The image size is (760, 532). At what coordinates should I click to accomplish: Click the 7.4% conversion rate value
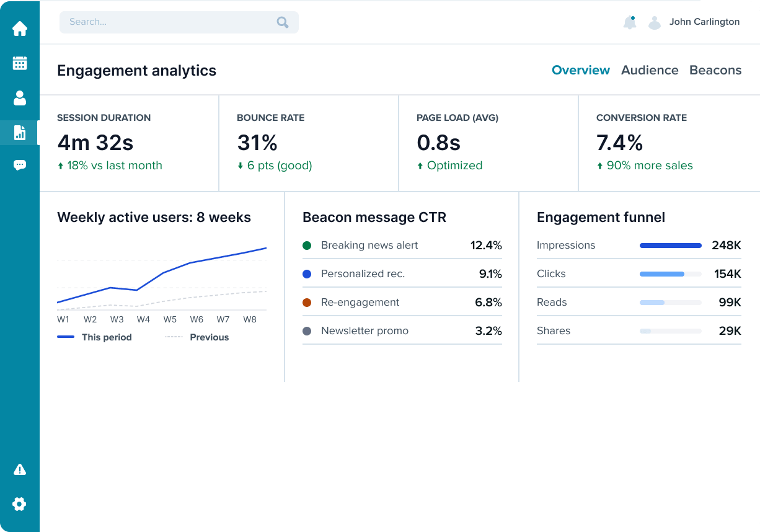coord(620,143)
